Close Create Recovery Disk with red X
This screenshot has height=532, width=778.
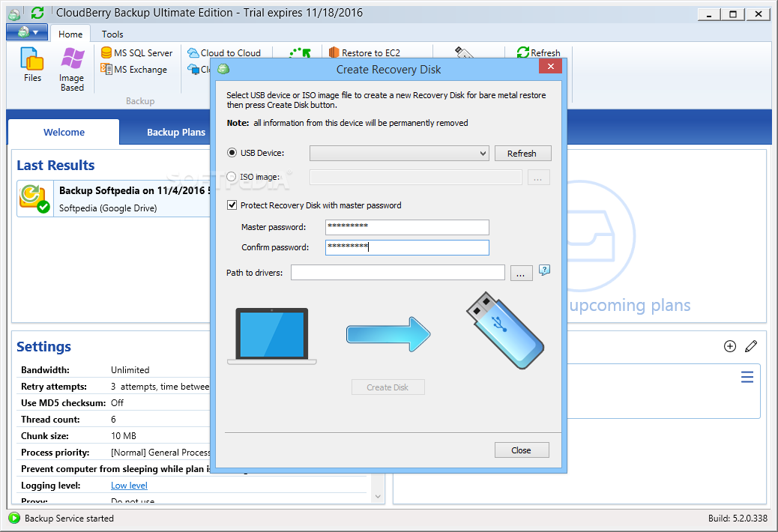tap(550, 67)
